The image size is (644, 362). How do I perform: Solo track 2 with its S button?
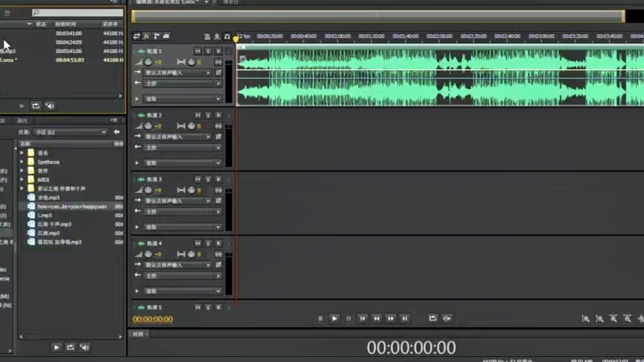point(208,115)
